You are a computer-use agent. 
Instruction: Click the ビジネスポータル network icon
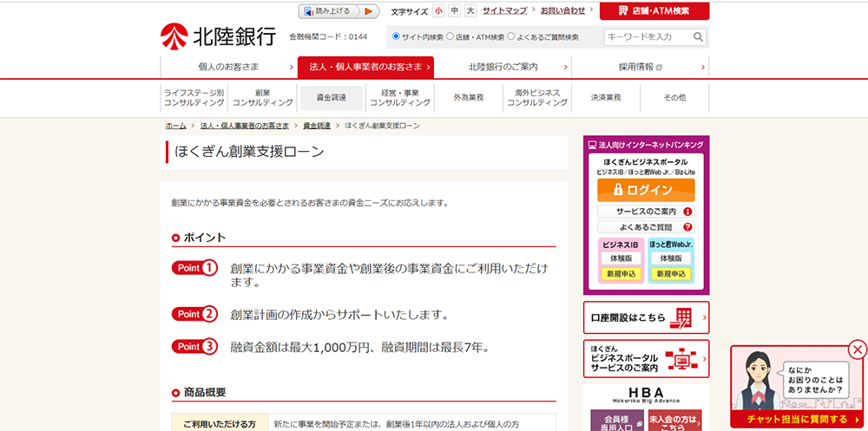pos(681,359)
